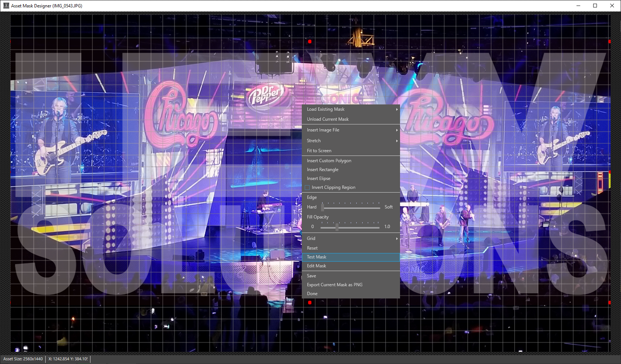Open the Insert Image File submenu

(351, 130)
